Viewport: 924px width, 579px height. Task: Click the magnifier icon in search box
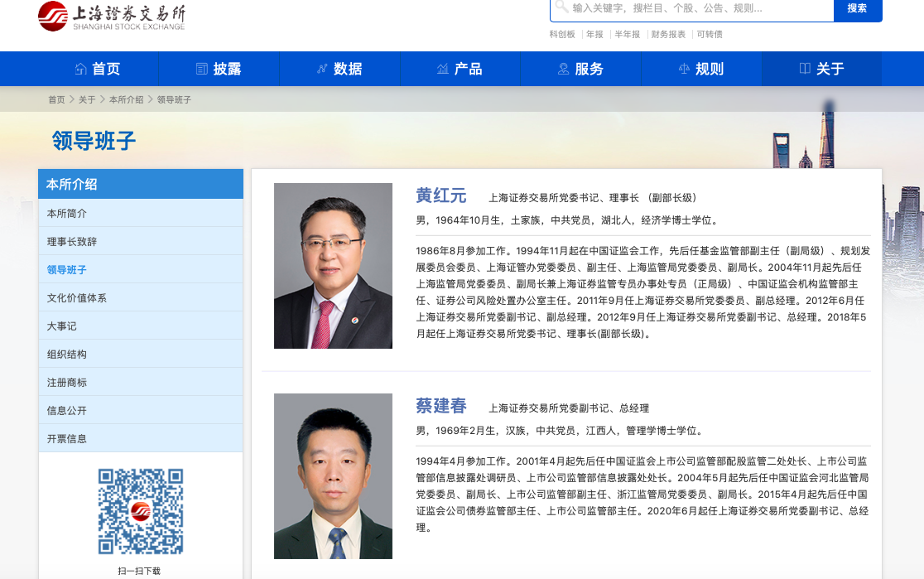(x=561, y=7)
